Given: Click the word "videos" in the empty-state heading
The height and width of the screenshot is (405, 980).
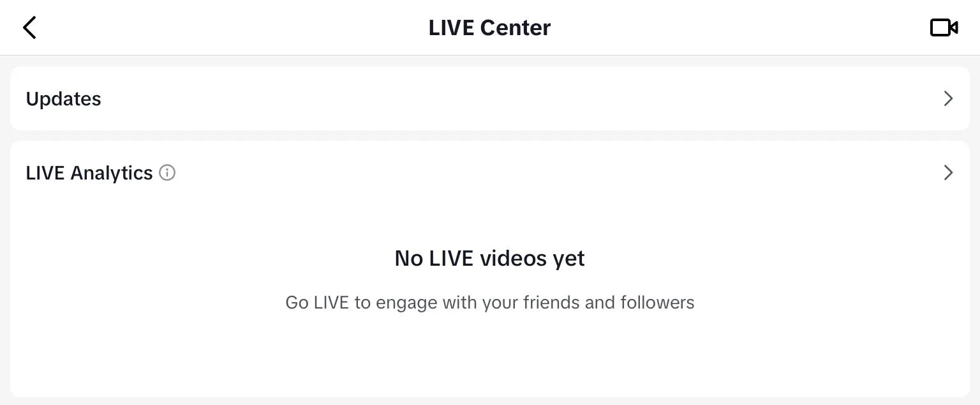Looking at the screenshot, I should pyautogui.click(x=512, y=258).
